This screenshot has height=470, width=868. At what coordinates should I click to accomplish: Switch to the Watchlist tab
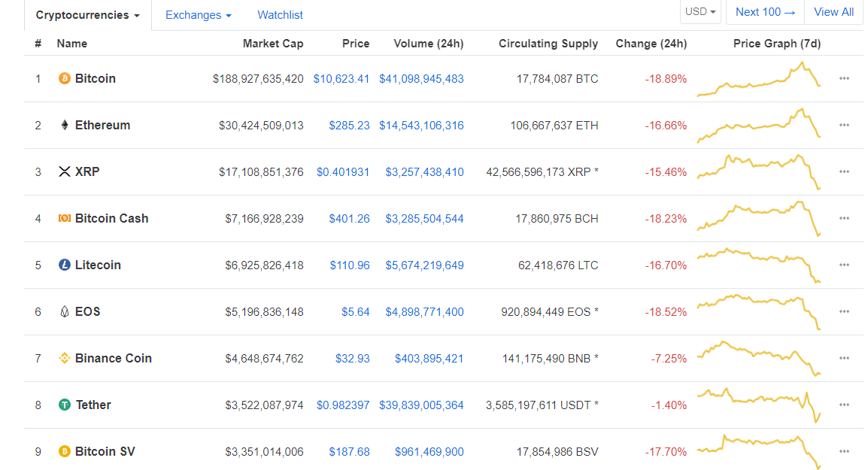pos(280,15)
